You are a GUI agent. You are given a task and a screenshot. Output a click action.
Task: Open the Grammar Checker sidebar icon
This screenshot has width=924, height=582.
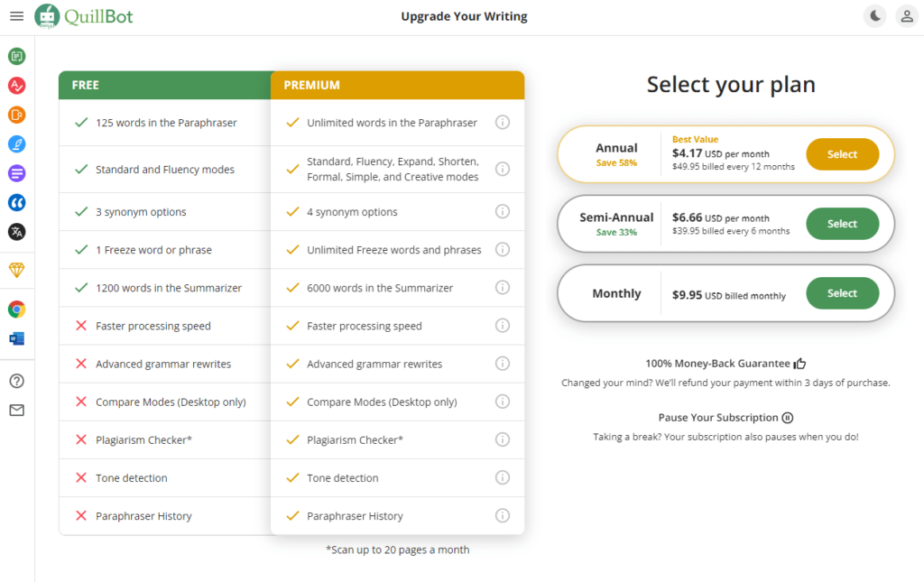pyautogui.click(x=16, y=86)
